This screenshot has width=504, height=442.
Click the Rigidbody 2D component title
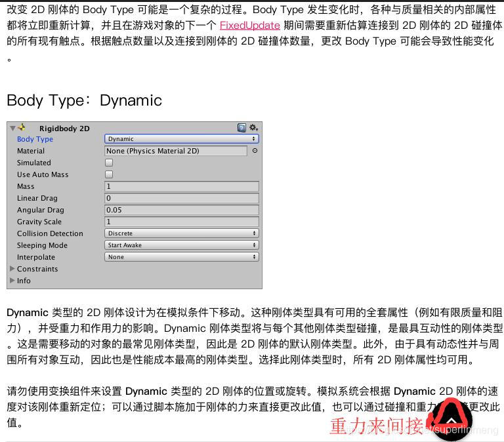[64, 129]
